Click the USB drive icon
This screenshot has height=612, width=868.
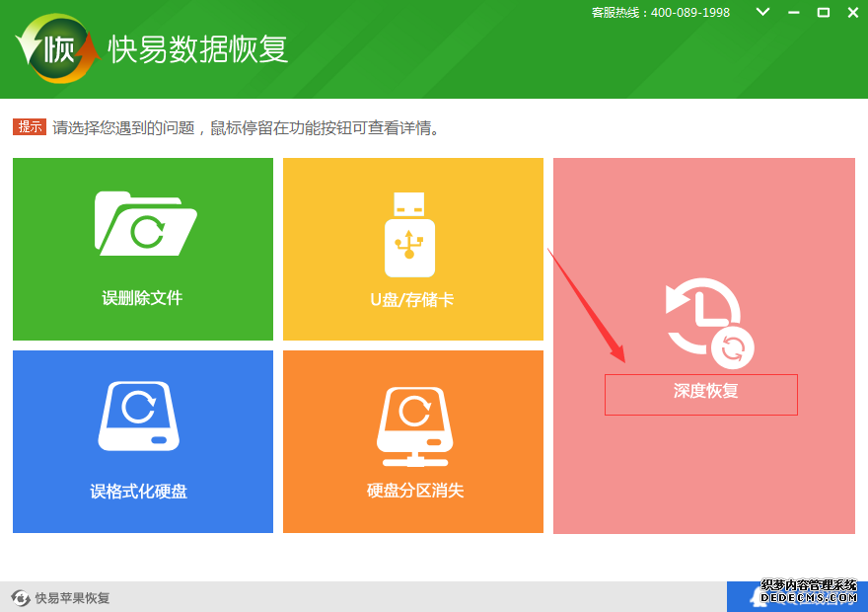click(x=409, y=234)
